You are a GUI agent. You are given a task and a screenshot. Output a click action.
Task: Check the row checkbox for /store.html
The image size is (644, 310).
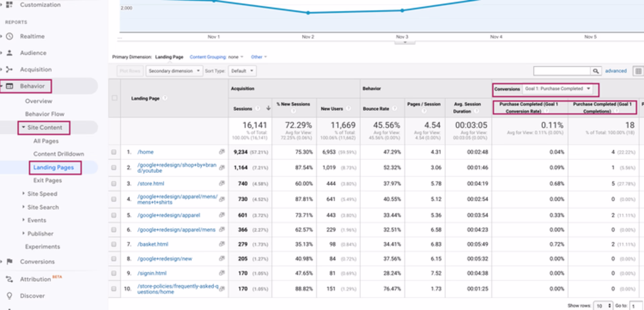coord(114,183)
